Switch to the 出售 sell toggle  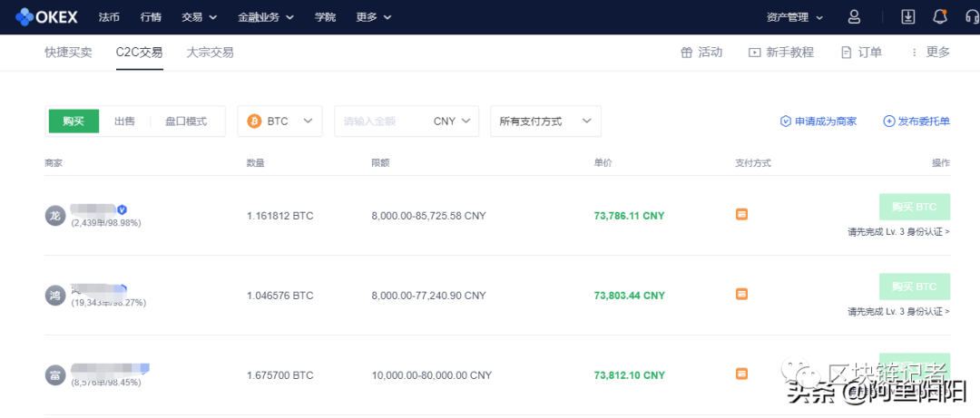coord(124,122)
